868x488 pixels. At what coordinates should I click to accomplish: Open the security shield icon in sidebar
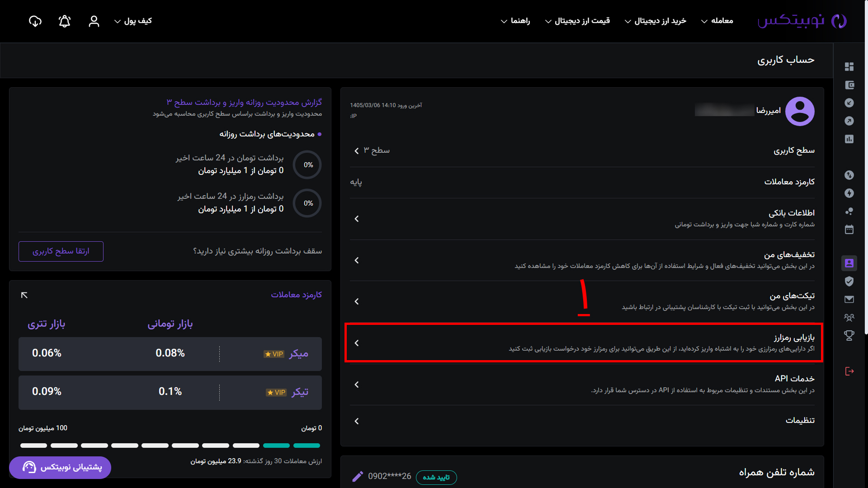click(x=849, y=281)
